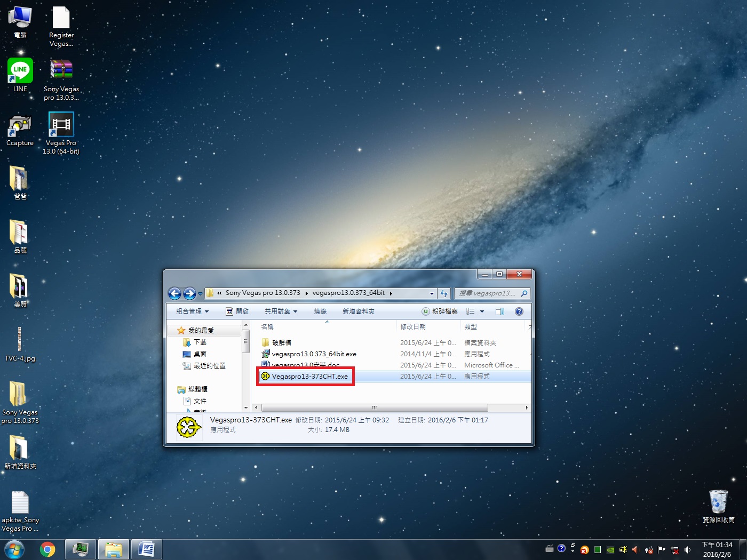Click the 粉碎檔案 toolbar button
The height and width of the screenshot is (560, 747).
(x=440, y=311)
